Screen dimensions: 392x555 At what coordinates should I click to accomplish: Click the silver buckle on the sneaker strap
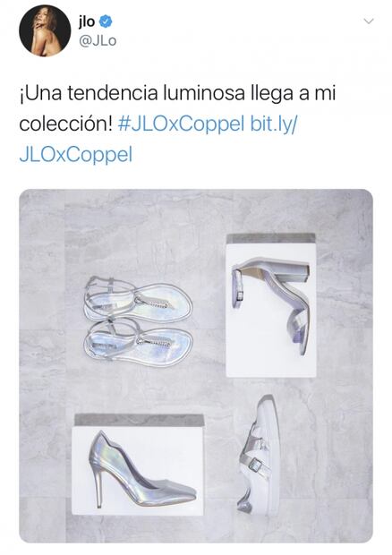(x=255, y=464)
